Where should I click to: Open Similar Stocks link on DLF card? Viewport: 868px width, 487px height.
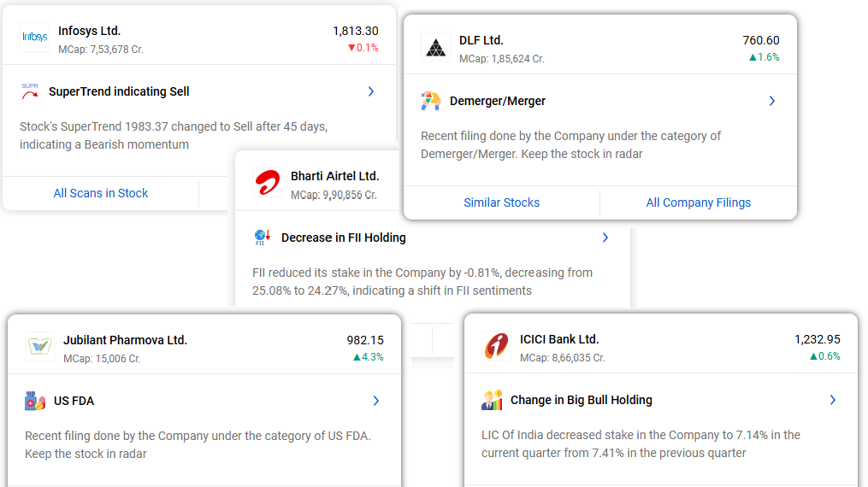pyautogui.click(x=501, y=202)
